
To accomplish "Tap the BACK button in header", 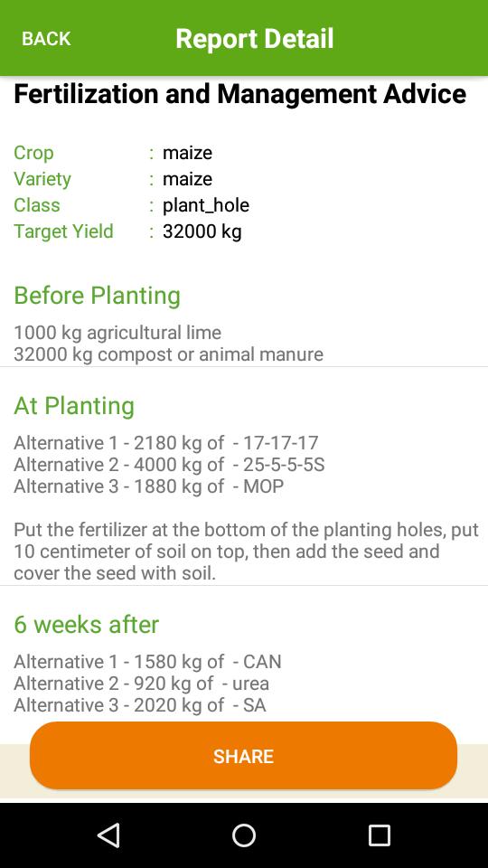I will click(x=46, y=39).
